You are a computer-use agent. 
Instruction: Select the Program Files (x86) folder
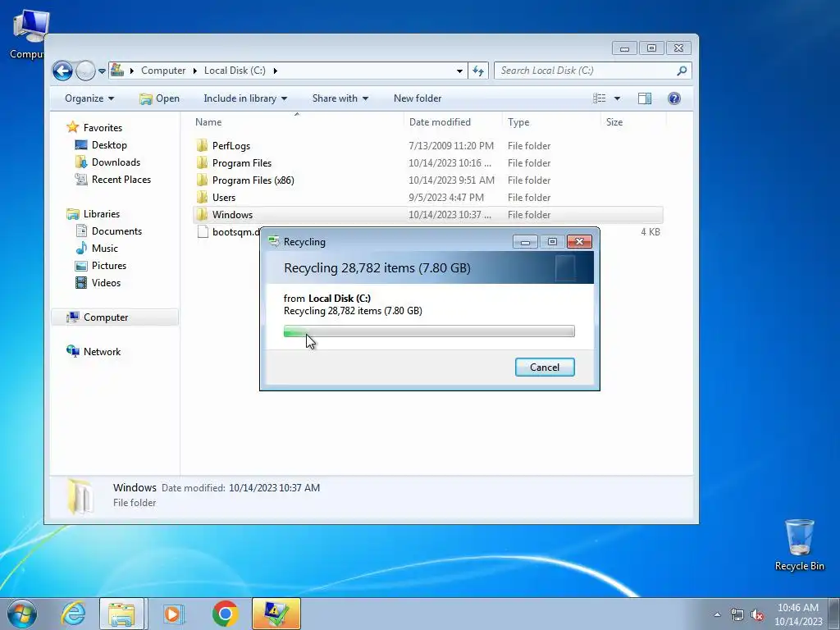pos(253,180)
